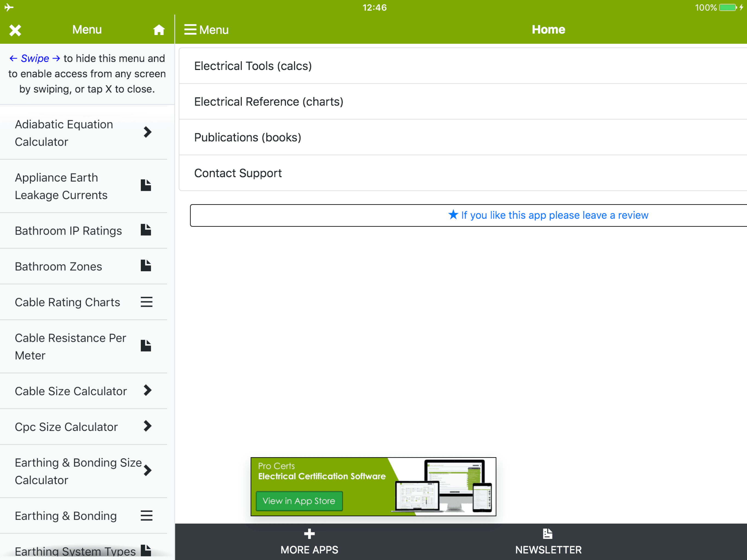This screenshot has height=560, width=747.
Task: Tap Contact Support
Action: click(238, 173)
